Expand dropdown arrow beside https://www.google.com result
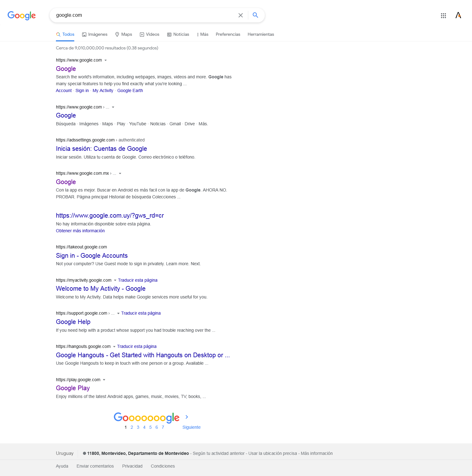 (x=106, y=60)
